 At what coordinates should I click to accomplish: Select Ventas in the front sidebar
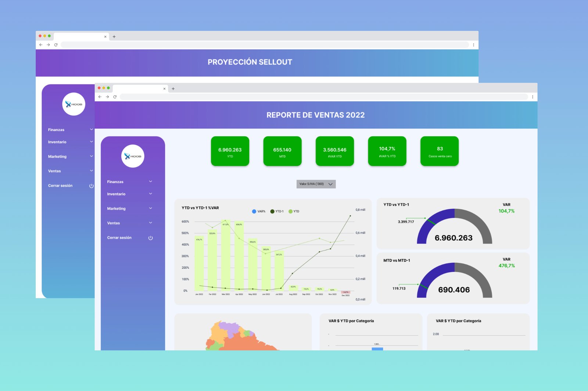114,223
